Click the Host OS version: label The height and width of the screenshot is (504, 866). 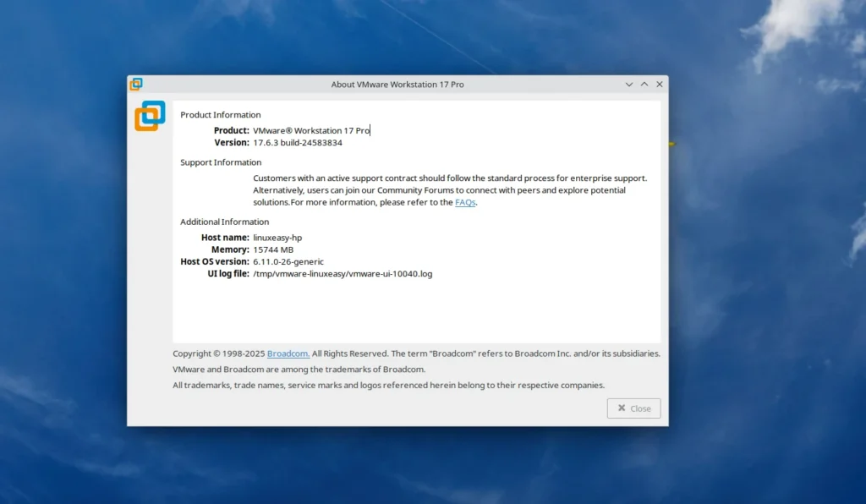[x=215, y=261]
